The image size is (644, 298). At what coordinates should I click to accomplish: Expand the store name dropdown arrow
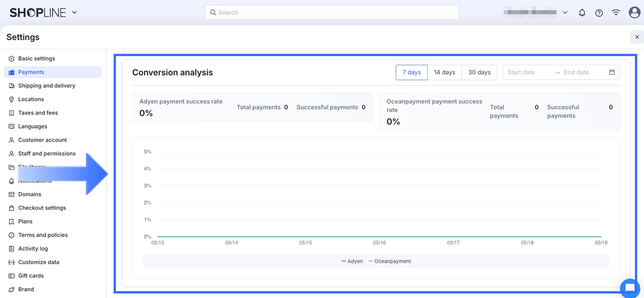pos(565,13)
